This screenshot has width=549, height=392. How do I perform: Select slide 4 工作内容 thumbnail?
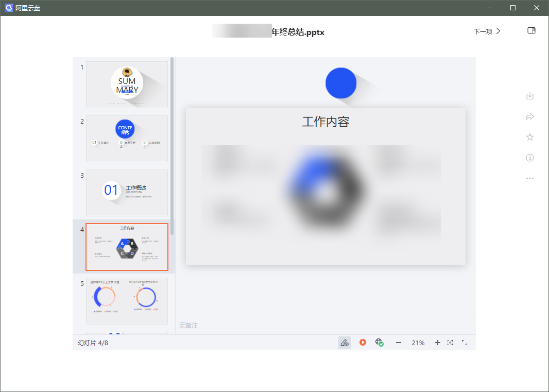[x=127, y=247]
